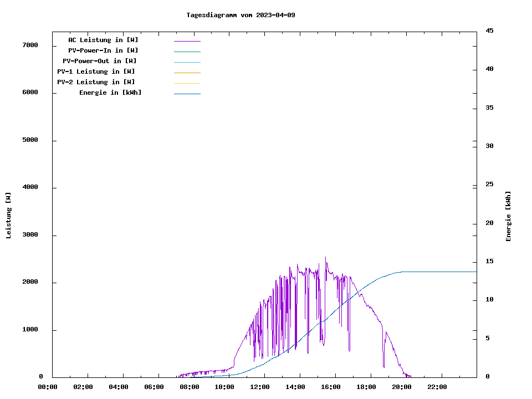
Task: Click the purple AC Leistung legend line
Action: point(187,41)
